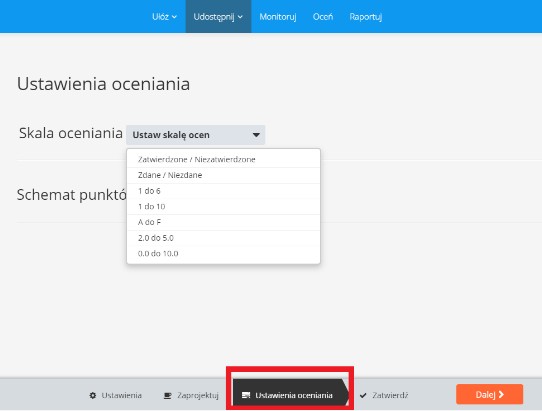This screenshot has height=411, width=542.
Task: Click the Ustawienia oceniania step icon
Action: pyautogui.click(x=246, y=395)
